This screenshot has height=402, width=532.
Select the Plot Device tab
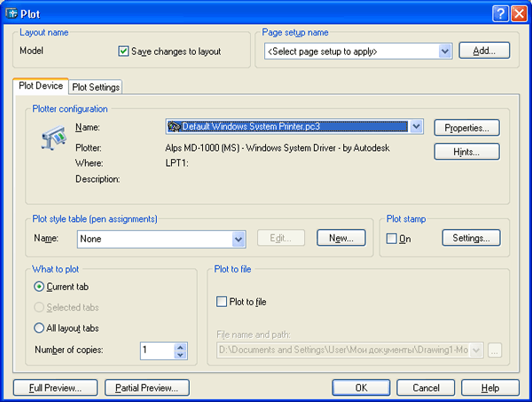click(x=41, y=86)
